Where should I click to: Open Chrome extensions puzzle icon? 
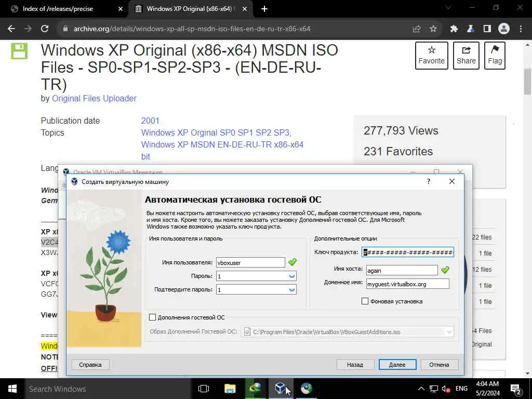pos(454,29)
